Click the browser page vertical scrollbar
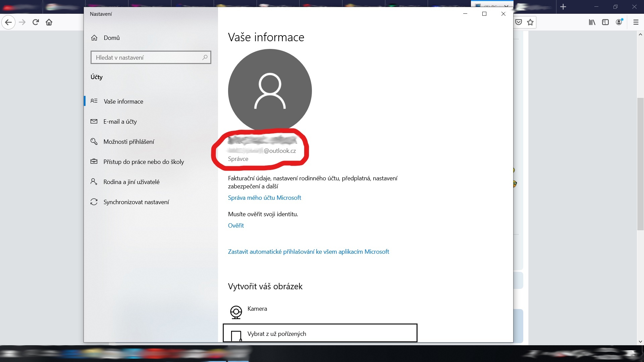Screen dimensions: 644x362 point(640,164)
